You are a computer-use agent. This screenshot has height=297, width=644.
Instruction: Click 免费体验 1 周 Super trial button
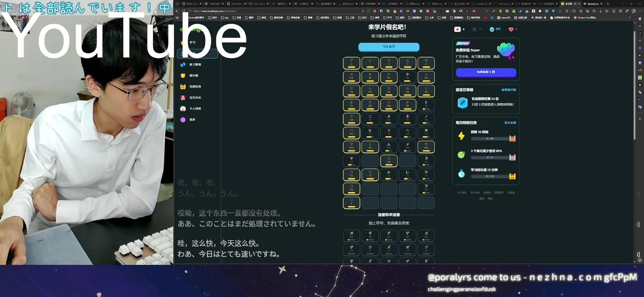pyautogui.click(x=486, y=72)
